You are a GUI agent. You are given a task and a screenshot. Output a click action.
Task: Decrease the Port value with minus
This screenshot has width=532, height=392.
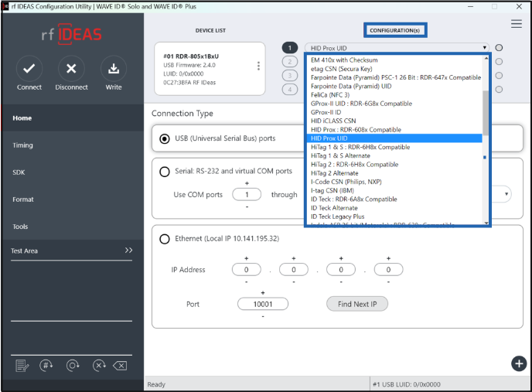point(263,316)
